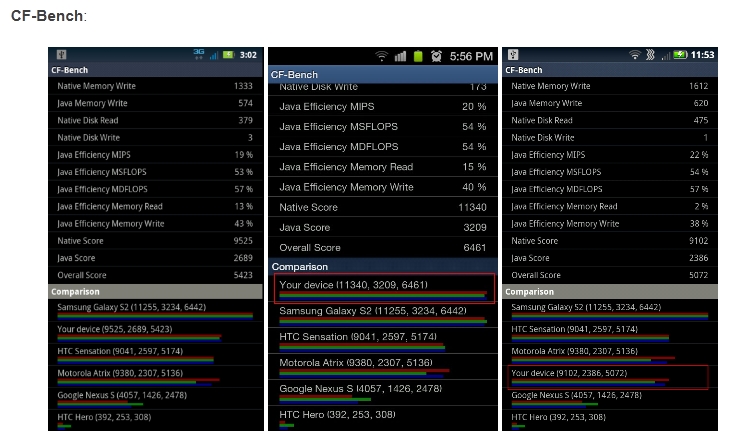Select Native Score row showing 9102
This screenshot has width=736, height=442.
(610, 241)
